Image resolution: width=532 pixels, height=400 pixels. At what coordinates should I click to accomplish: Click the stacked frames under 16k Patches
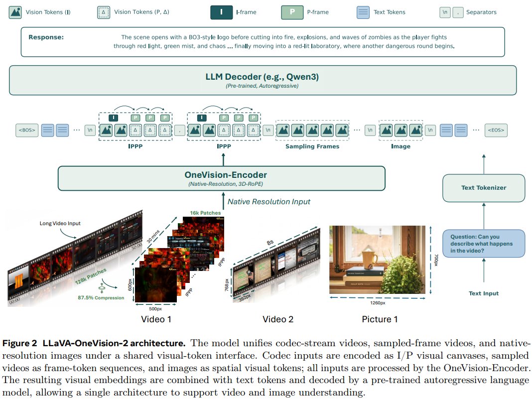179,260
